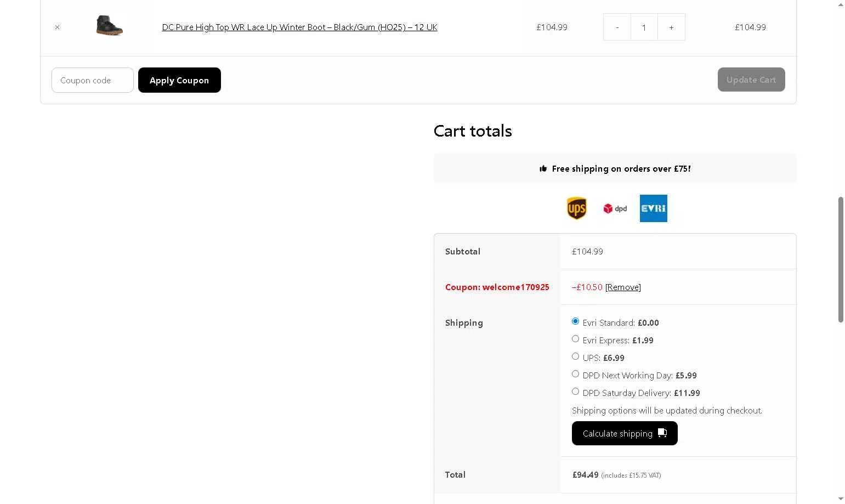Open the Calculate shipping button
The image size is (845, 504).
click(x=625, y=433)
